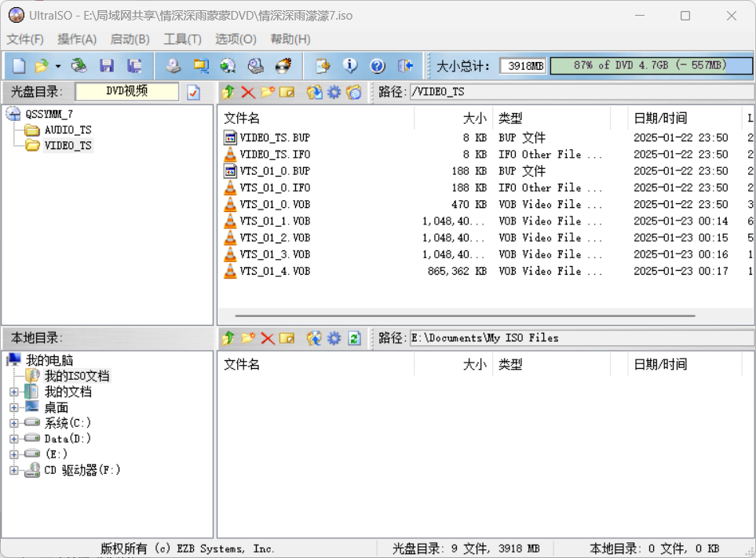This screenshot has height=558, width=756.
Task: Create new folder in local pane
Action: (248, 338)
